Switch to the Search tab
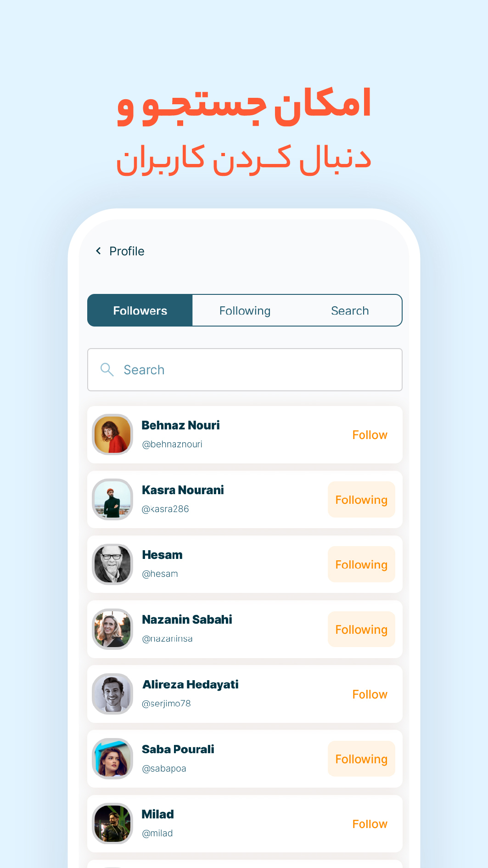The image size is (488, 868). (x=350, y=310)
